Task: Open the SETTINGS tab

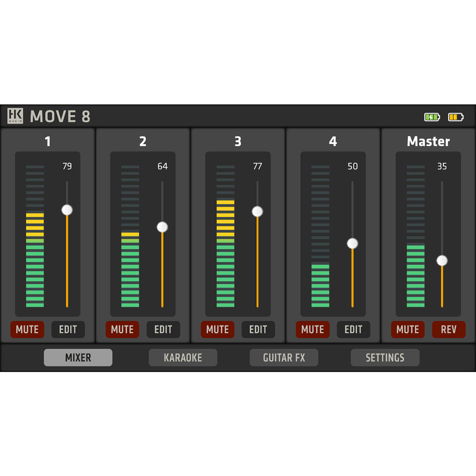Action: pos(385,358)
